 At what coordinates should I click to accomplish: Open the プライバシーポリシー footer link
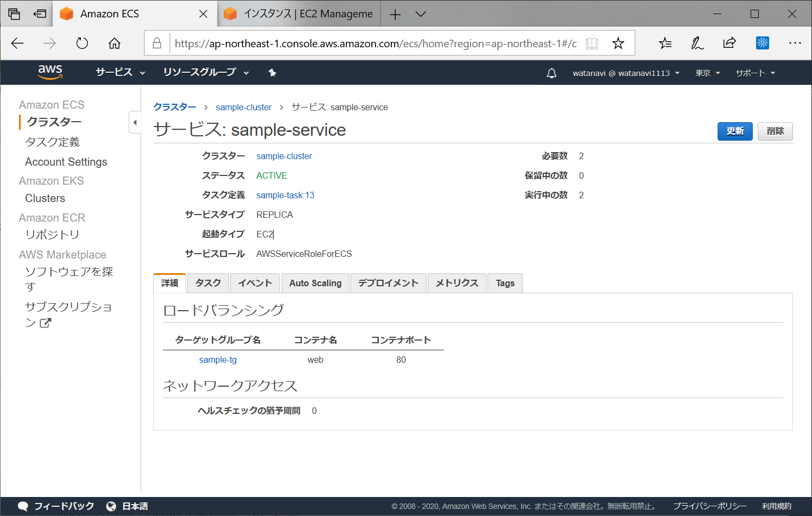pos(710,506)
